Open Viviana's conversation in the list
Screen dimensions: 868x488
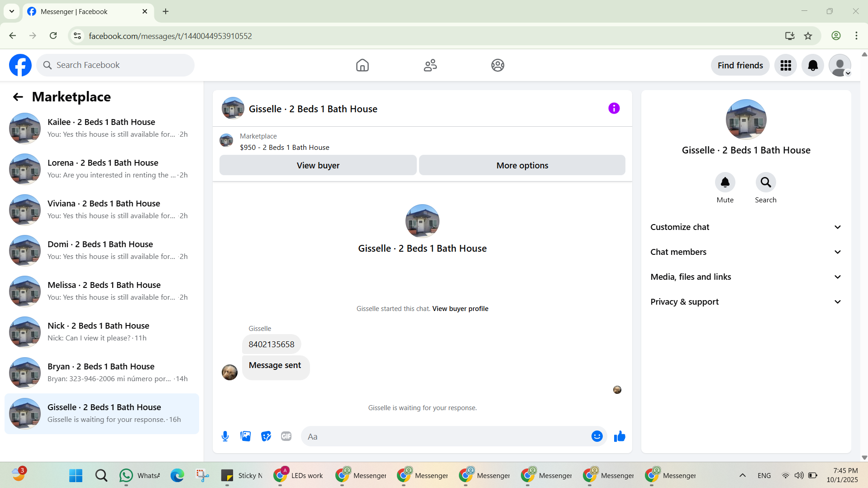[102, 210]
